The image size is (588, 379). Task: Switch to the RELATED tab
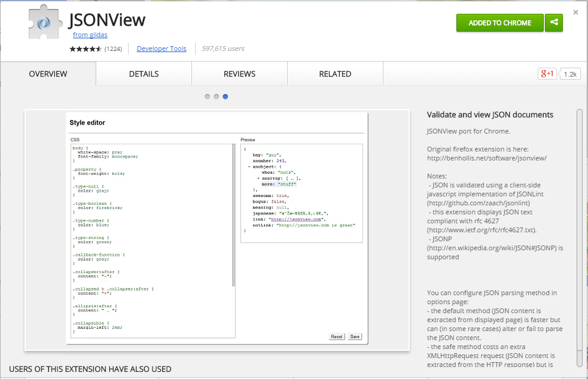coord(335,74)
